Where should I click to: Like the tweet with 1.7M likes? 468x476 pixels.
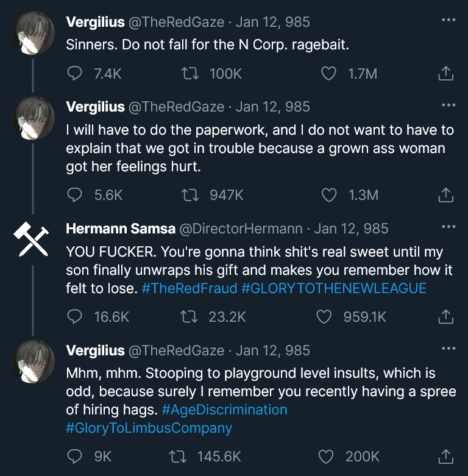pyautogui.click(x=328, y=74)
